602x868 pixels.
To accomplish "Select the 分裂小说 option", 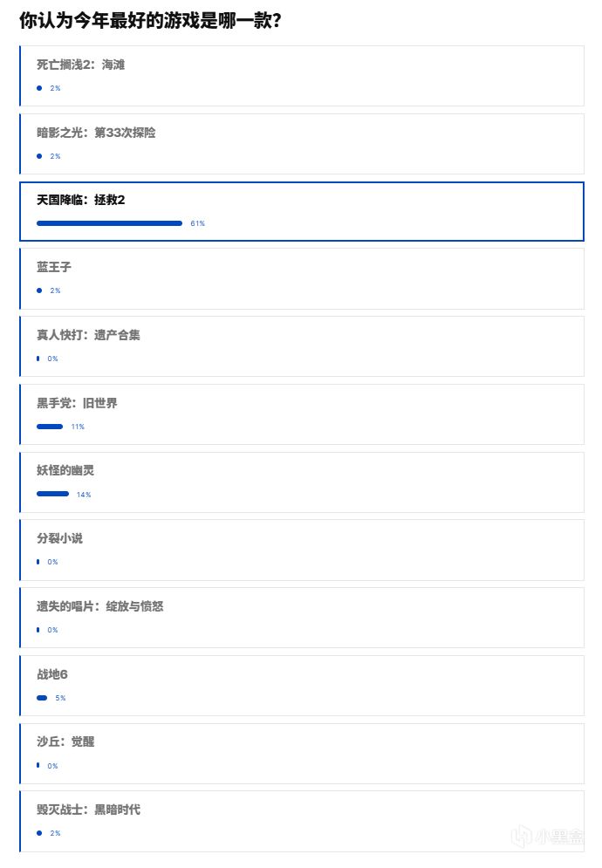I will [x=301, y=550].
